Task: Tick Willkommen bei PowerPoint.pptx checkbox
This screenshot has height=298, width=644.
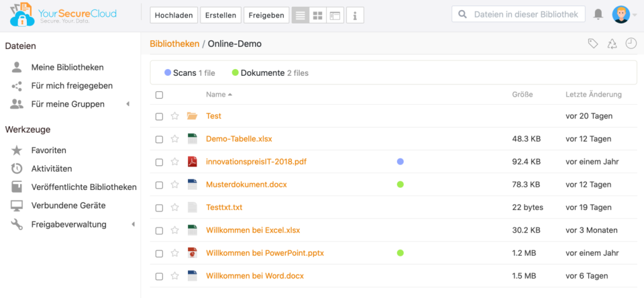Action: pos(160,254)
